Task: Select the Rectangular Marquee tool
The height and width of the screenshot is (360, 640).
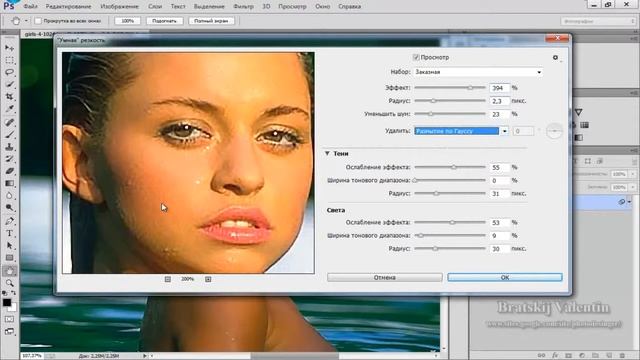Action: [9, 60]
